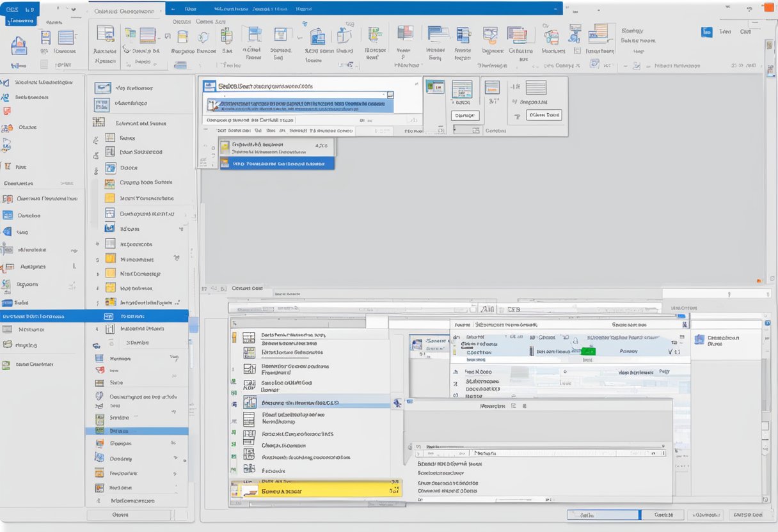Pick the blue selected item in the search dropdown
The image size is (778, 532).
click(276, 163)
